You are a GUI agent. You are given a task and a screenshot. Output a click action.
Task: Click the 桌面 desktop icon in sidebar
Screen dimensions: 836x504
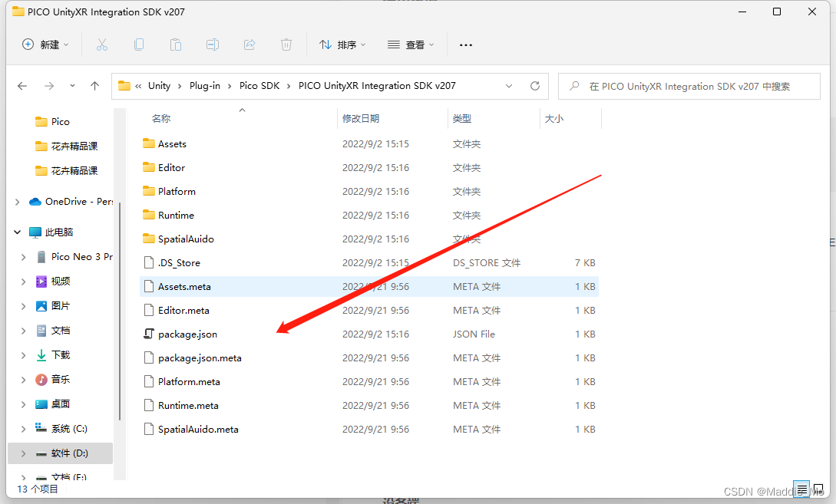[x=41, y=404]
